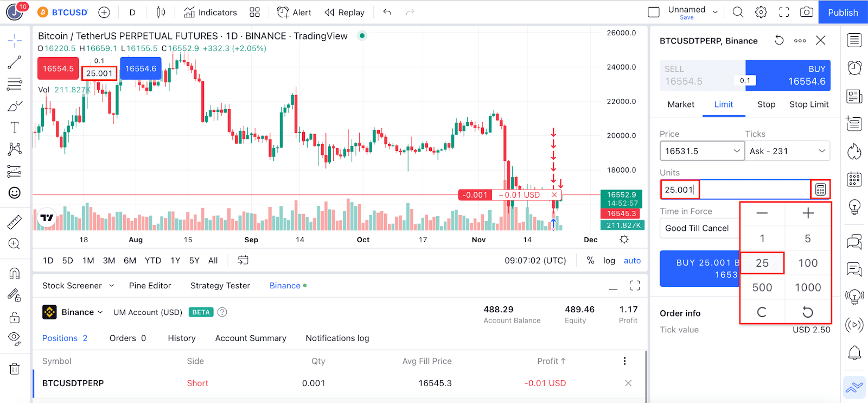Expand the Price 16531.5 dropdown
Viewport: 868px width, 403px height.
point(737,151)
